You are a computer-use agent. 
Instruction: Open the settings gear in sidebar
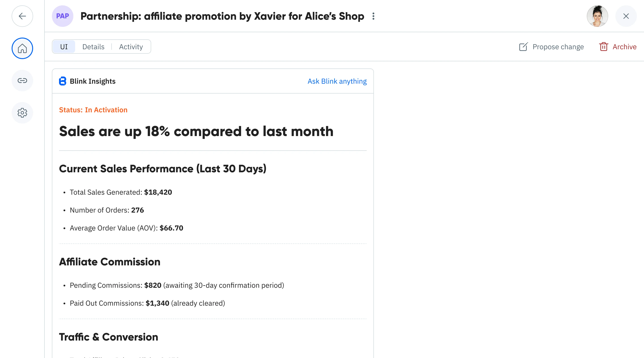point(22,113)
